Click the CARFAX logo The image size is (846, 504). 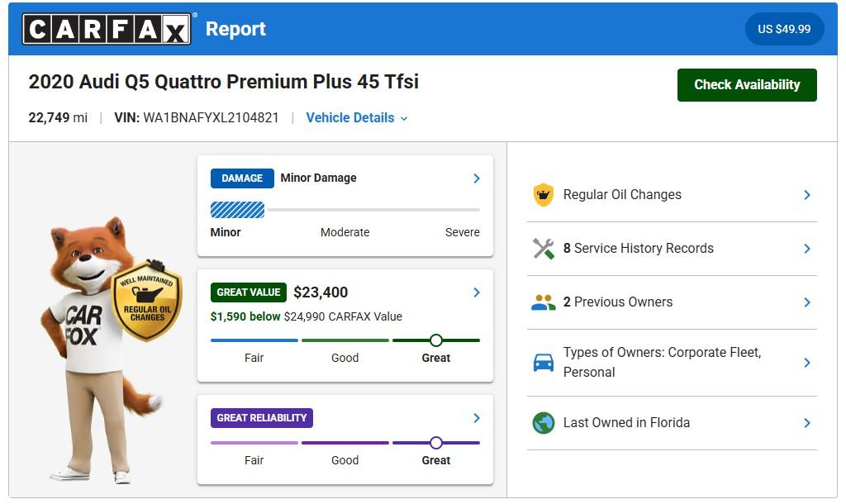(107, 29)
